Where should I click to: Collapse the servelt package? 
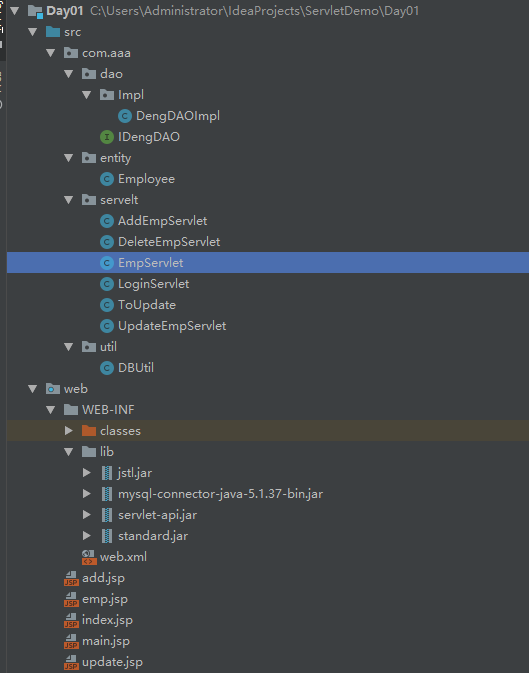(x=69, y=200)
